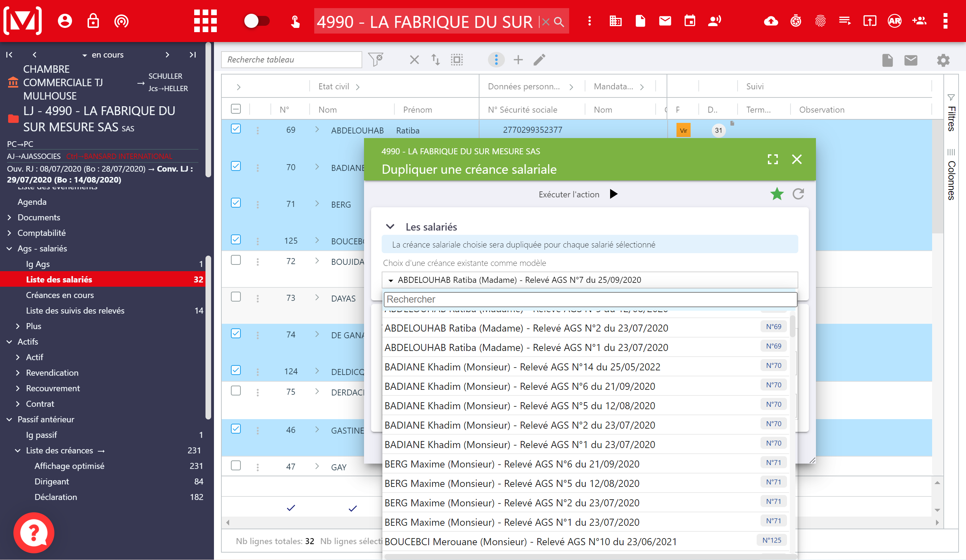
Task: Expand the Etat civil column group
Action: pos(358,87)
